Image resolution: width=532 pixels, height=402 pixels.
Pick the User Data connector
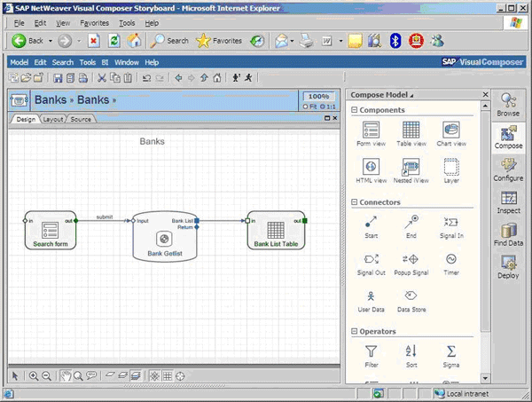[x=371, y=302]
